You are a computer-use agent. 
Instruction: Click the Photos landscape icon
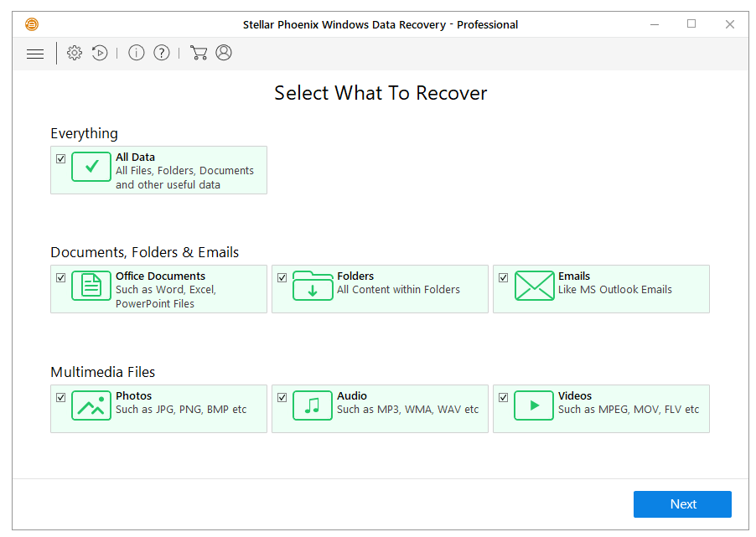point(91,405)
